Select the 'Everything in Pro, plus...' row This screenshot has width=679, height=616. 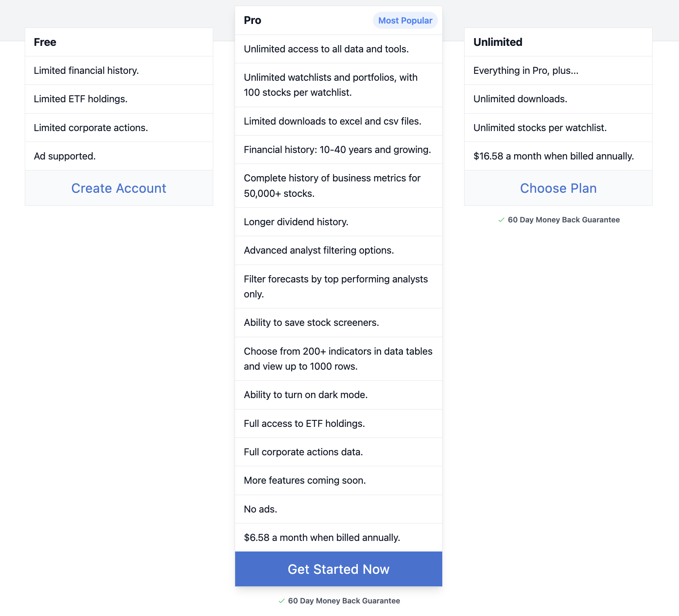(525, 71)
